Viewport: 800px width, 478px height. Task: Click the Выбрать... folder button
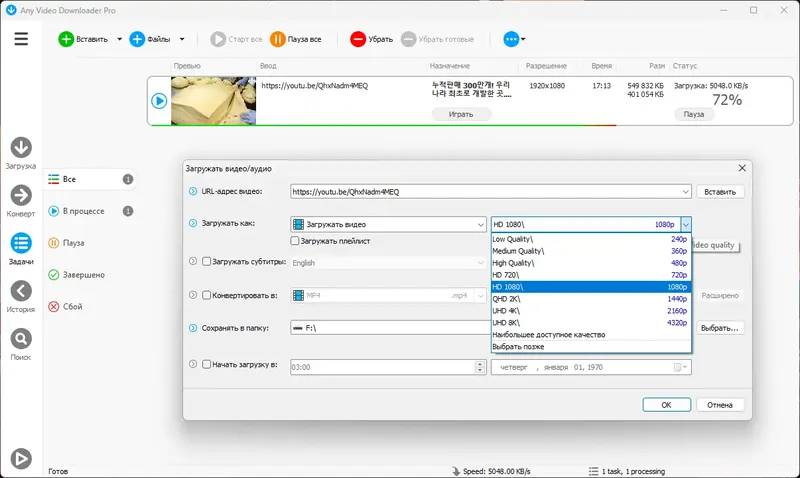click(x=720, y=328)
